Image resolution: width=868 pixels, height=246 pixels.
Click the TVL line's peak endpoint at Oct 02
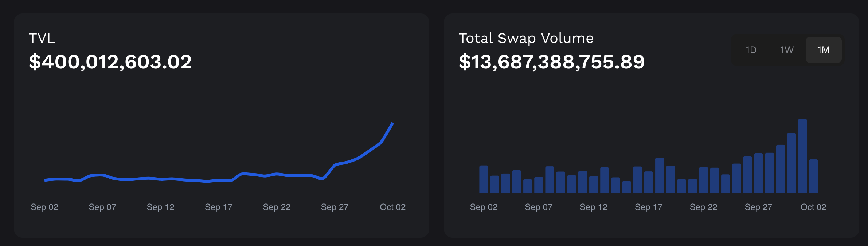(392, 123)
